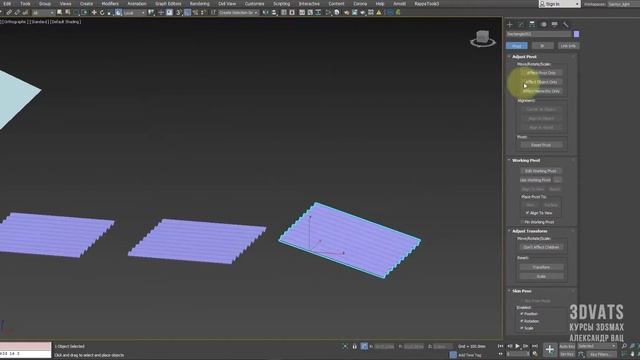Collapse the Working Pivot rollout
This screenshot has width=640, height=360.
tap(526, 160)
